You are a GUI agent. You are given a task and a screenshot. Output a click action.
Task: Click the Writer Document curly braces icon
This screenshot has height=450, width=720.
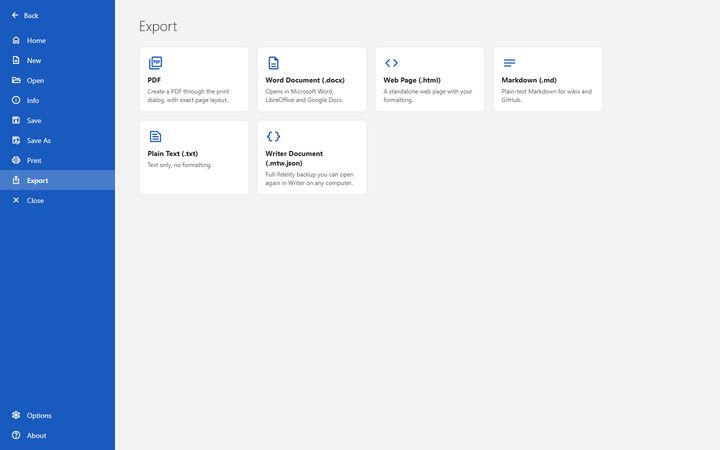pyautogui.click(x=273, y=136)
